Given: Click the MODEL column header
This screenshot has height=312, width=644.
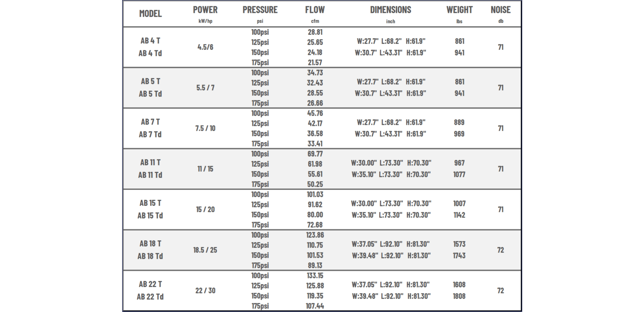Looking at the screenshot, I should click(x=150, y=14).
